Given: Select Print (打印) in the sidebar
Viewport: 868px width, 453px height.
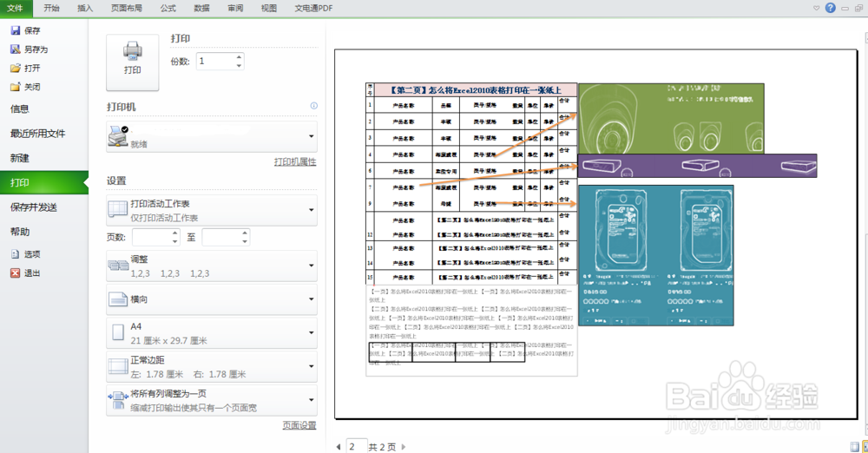Looking at the screenshot, I should pyautogui.click(x=43, y=183).
